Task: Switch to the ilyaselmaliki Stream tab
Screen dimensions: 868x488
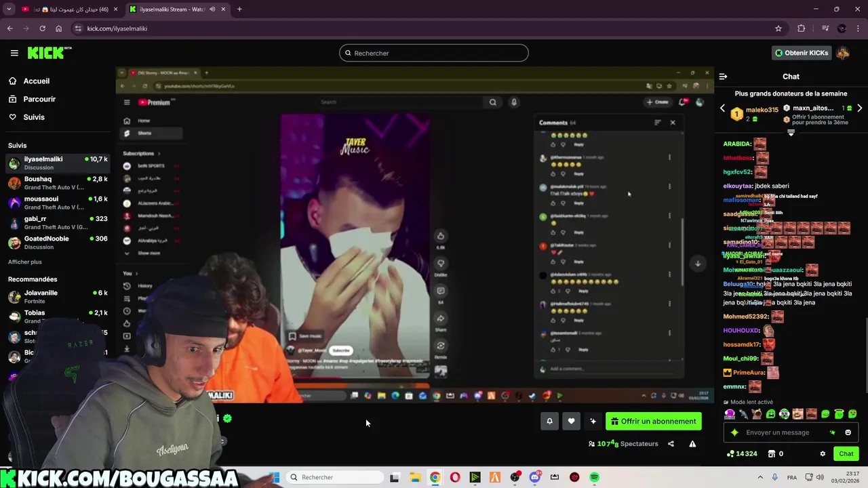Action: (176, 9)
